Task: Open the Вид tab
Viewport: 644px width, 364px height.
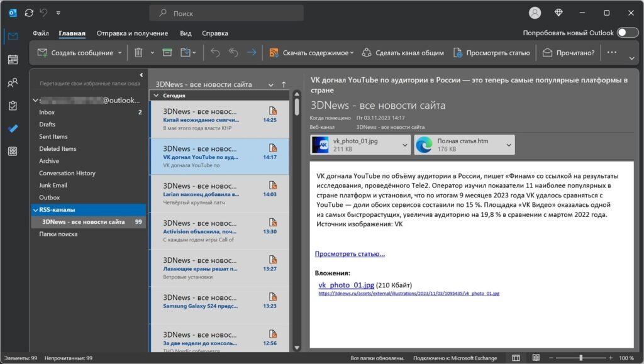Action: tap(186, 33)
